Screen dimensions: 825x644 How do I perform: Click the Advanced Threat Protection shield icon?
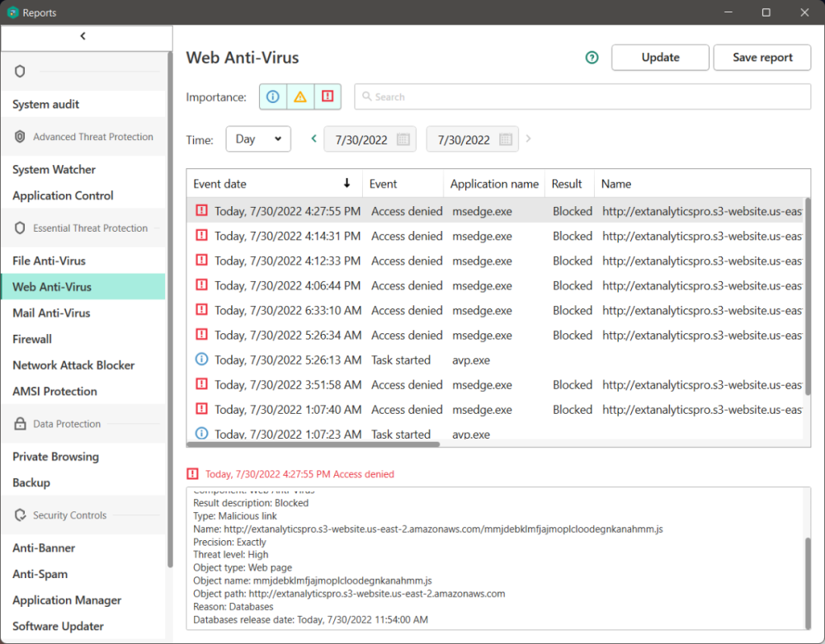coord(20,137)
